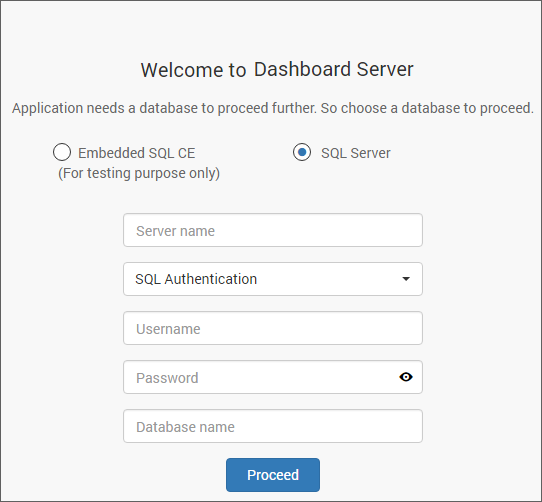Select the SQL Server radio button
The image size is (542, 502).
click(x=302, y=152)
